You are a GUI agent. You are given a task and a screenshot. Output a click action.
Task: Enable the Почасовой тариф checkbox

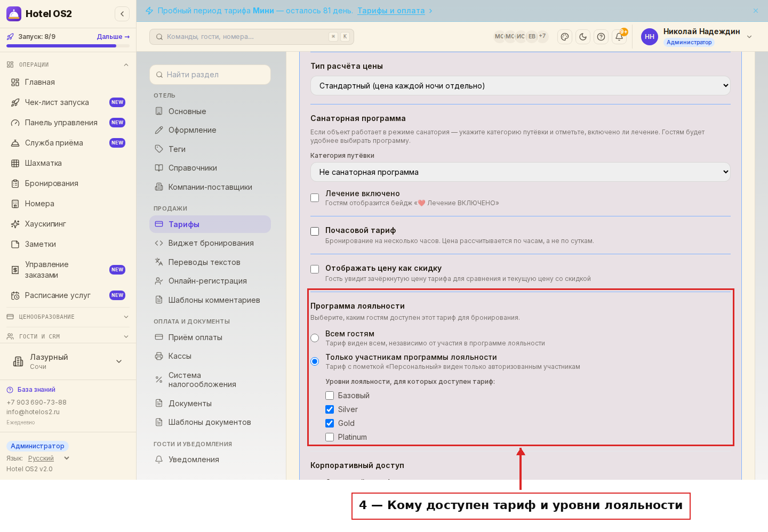[315, 231]
